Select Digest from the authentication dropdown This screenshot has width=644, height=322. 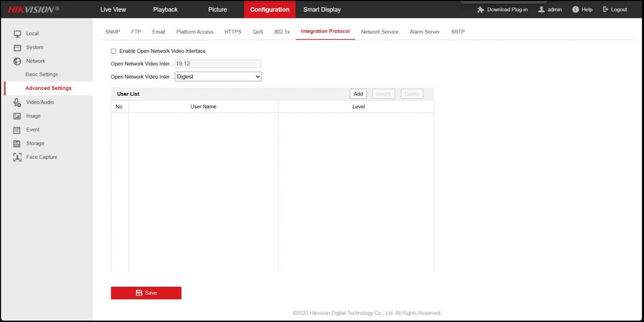pyautogui.click(x=218, y=76)
